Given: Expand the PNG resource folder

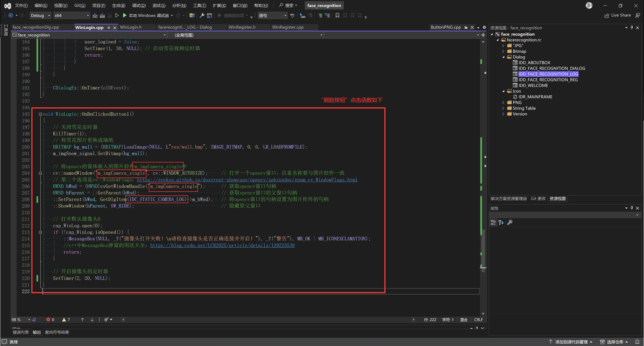Looking at the screenshot, I should pos(503,102).
